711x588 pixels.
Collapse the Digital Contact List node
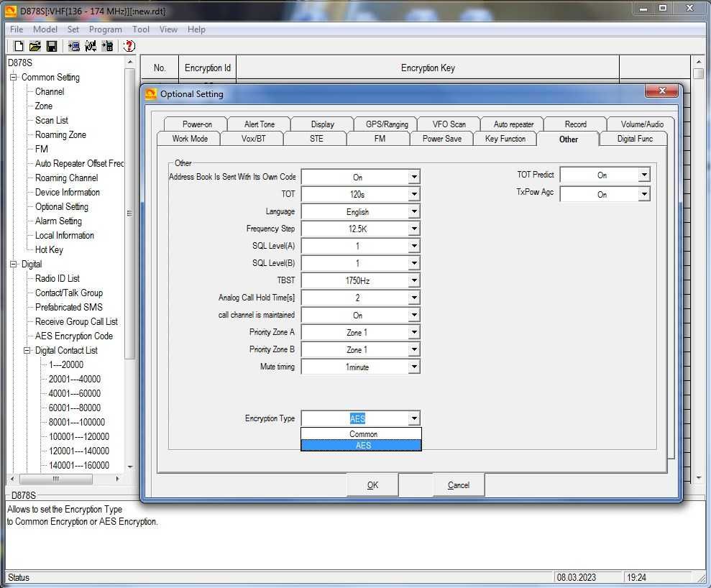click(27, 351)
